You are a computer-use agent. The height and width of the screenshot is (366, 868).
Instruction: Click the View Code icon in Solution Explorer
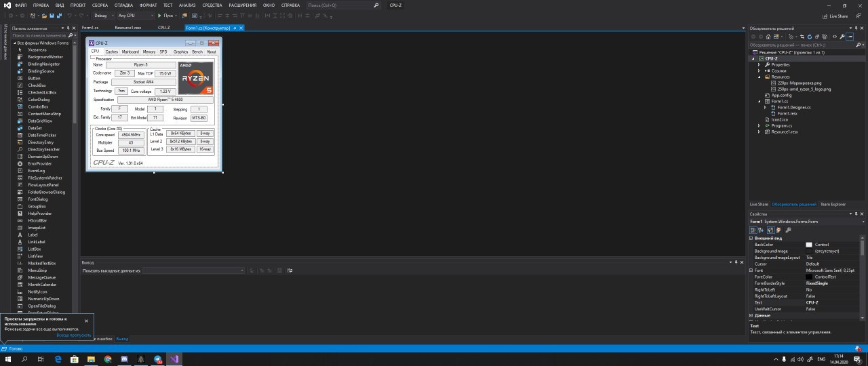(835, 37)
